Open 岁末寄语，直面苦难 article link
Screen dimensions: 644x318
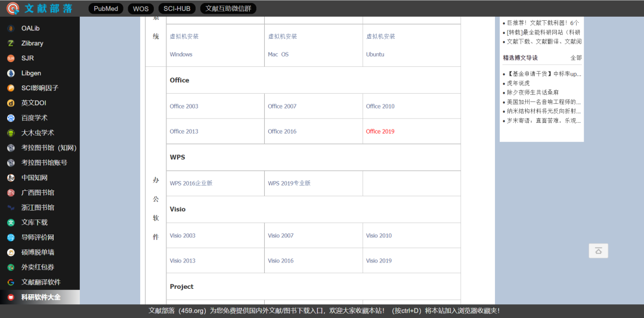coord(544,121)
